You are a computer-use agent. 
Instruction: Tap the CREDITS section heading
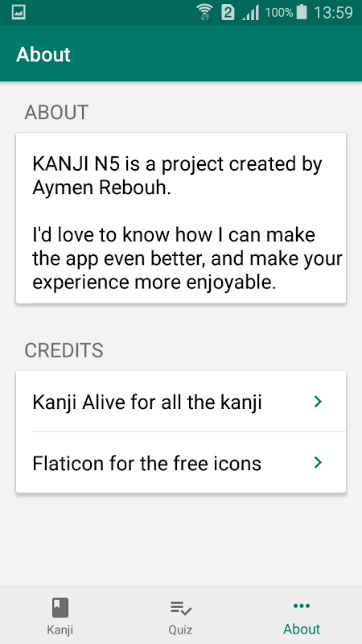(x=64, y=350)
